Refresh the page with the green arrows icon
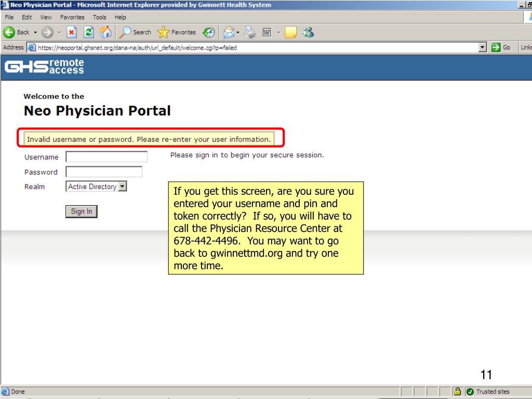This screenshot has height=399, width=532. point(88,32)
